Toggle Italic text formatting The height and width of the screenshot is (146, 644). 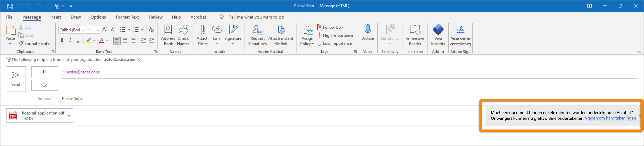pyautogui.click(x=70, y=40)
